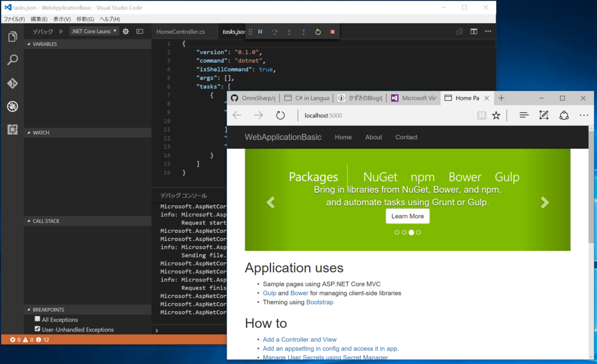This screenshot has width=597, height=364.
Task: Open the Contact page link
Action: (406, 137)
